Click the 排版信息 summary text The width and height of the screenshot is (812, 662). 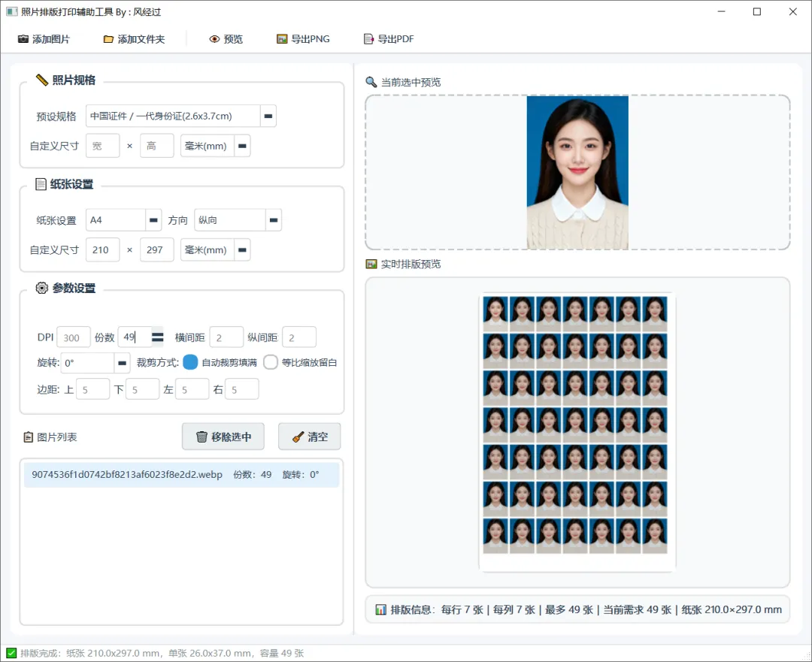coord(586,609)
